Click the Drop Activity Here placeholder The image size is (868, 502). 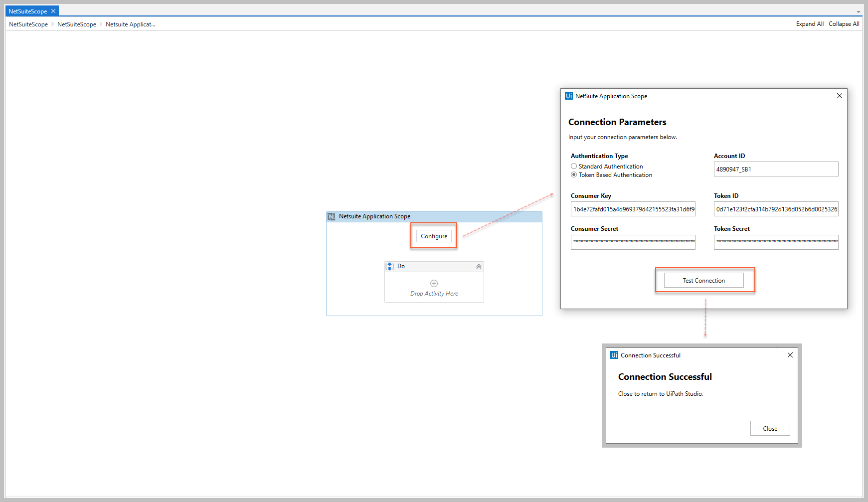434,294
